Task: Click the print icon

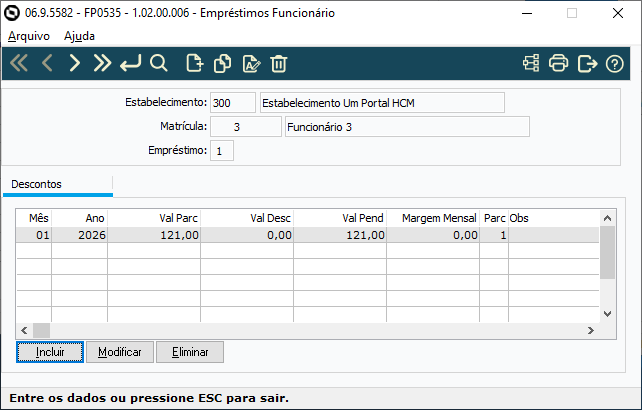Action: click(558, 63)
